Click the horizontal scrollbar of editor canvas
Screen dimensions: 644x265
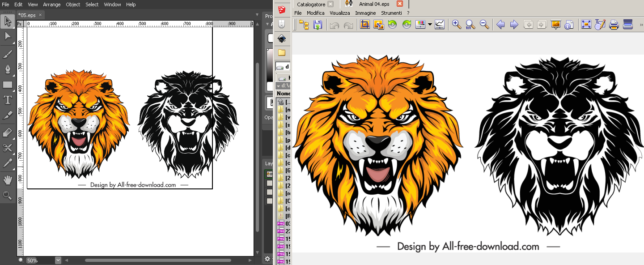[158, 260]
